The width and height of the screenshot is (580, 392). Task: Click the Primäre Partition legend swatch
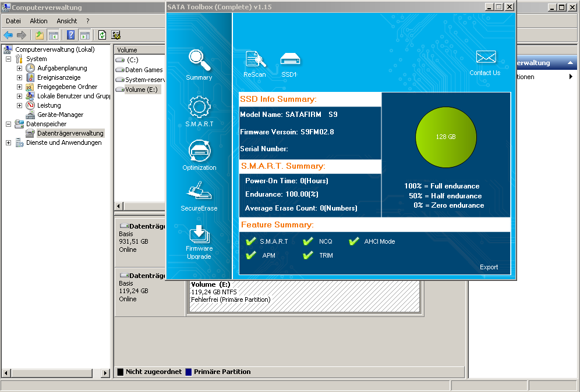tap(189, 372)
